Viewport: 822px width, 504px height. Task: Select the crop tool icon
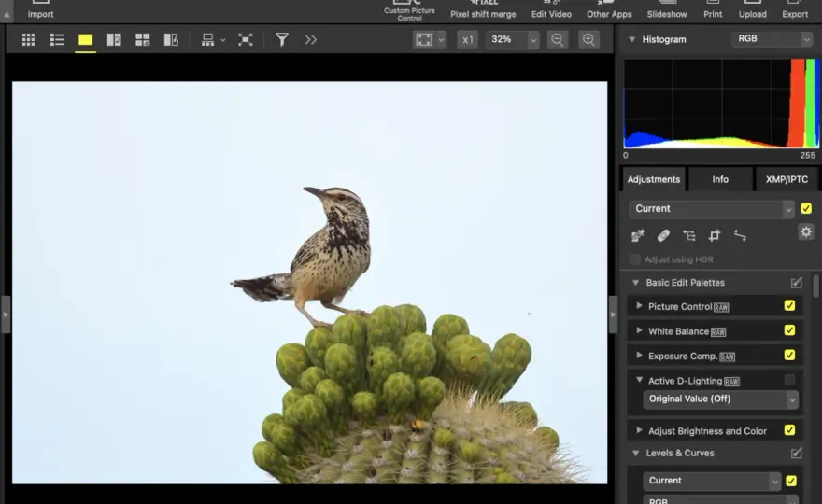(x=714, y=236)
